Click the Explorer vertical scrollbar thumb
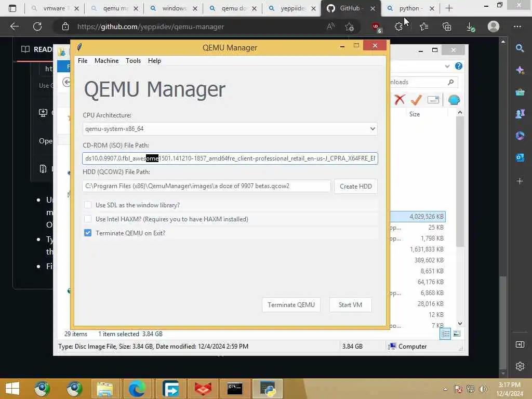The image size is (532, 399). pos(460,181)
